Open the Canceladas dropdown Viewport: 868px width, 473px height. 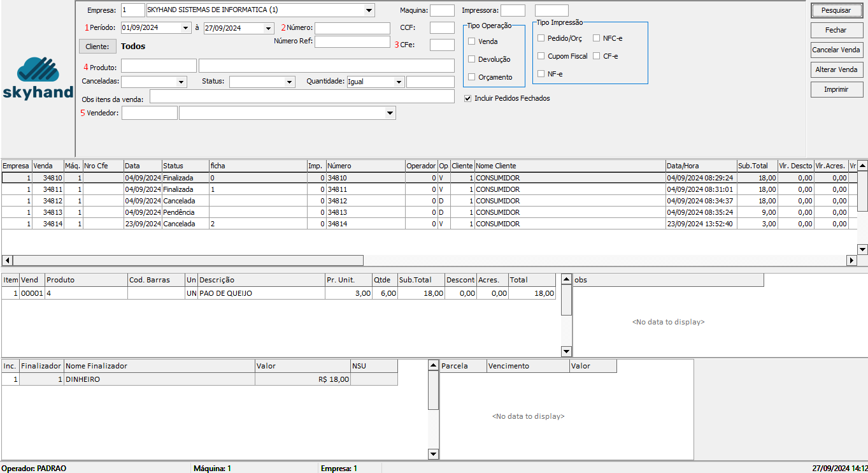tap(181, 82)
